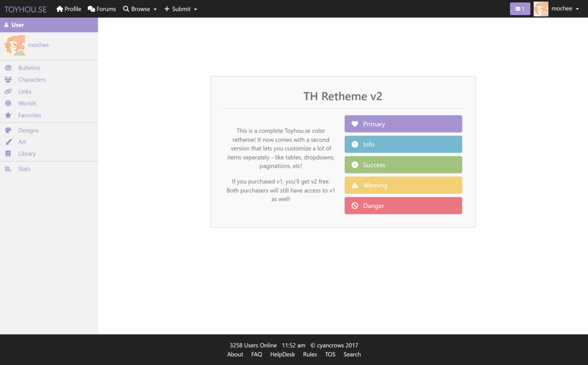The height and width of the screenshot is (365, 588).
Task: Click the 3258 Users Online text
Action: [253, 346]
